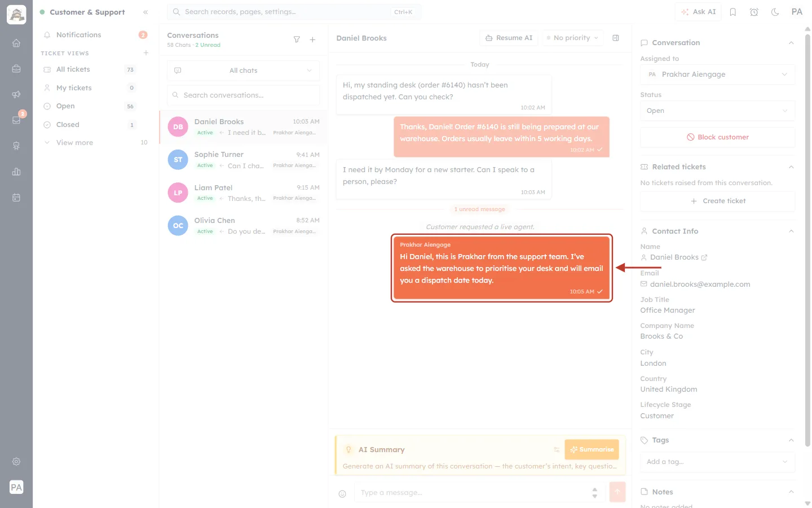The height and width of the screenshot is (508, 812).
Task: Open Sophie Turner conversation
Action: click(x=244, y=160)
